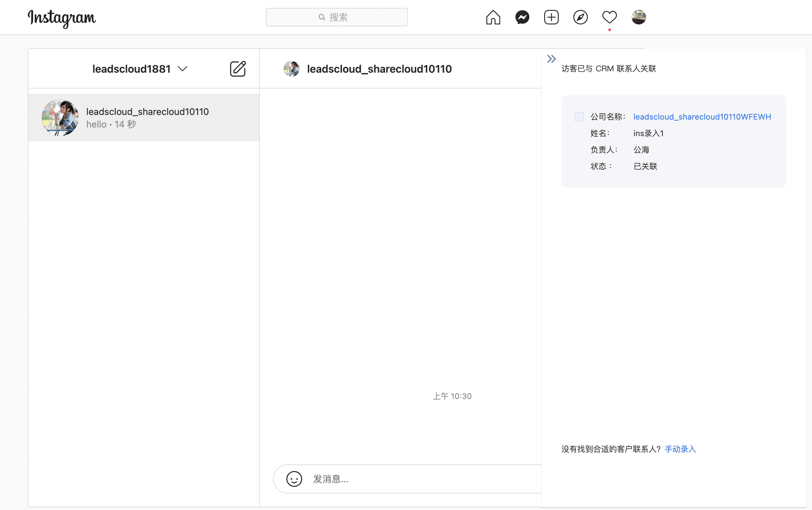Click the status value 已关联
The height and width of the screenshot is (510, 812).
coord(645,166)
